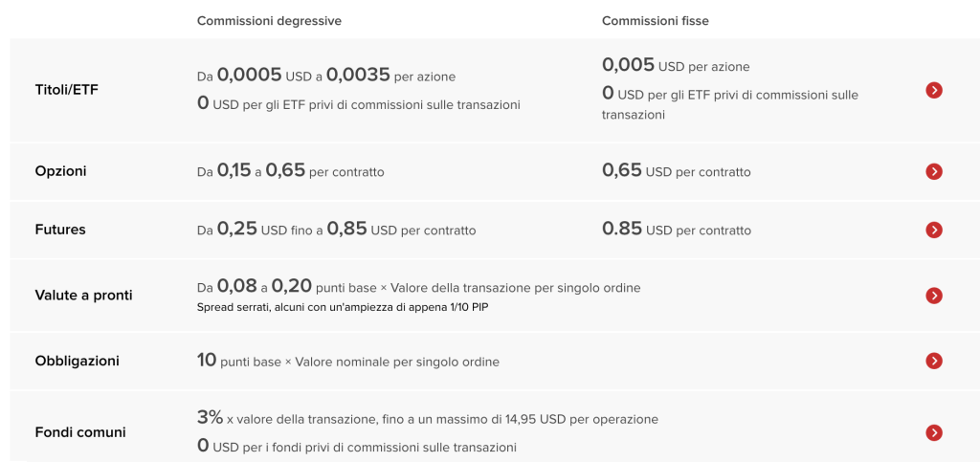The image size is (980, 462).
Task: Click the Opzioni row label
Action: point(60,171)
